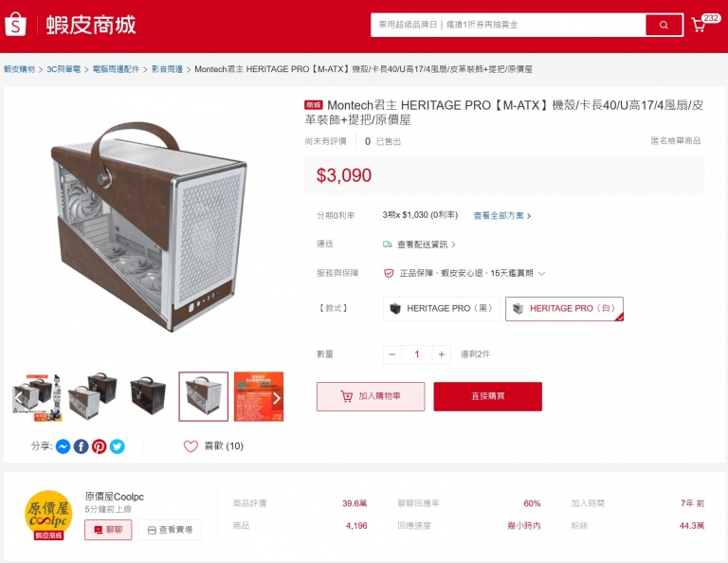Click 加入購物車 add to cart button
The height and width of the screenshot is (563, 728).
click(371, 396)
